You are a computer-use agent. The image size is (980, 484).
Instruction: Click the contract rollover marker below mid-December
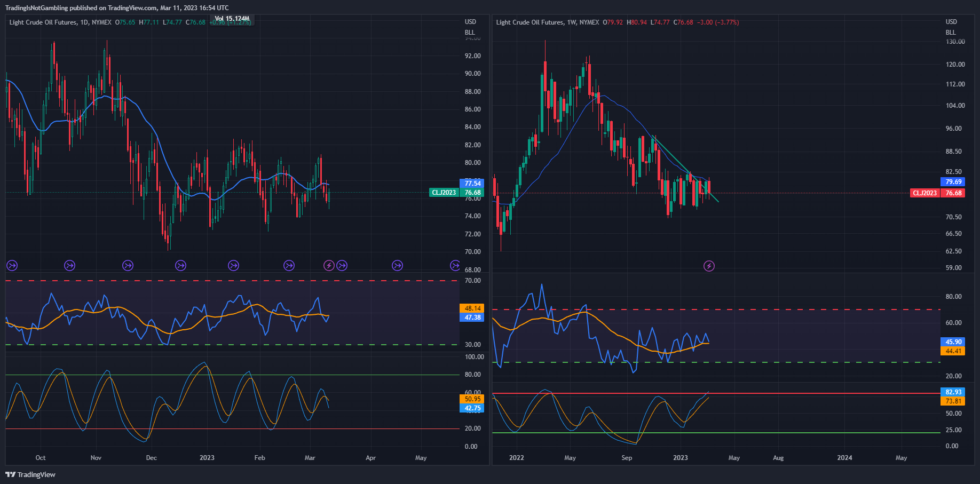[x=181, y=265]
